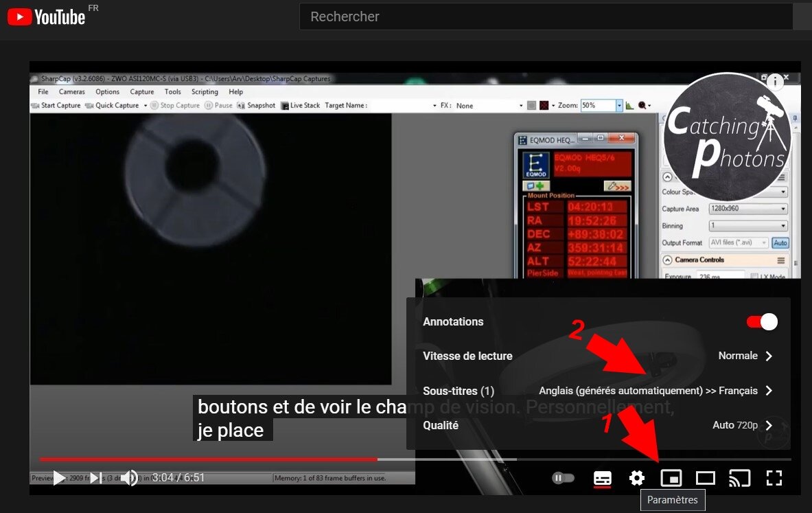This screenshot has width=812, height=513.
Task: Click the Auto button beside Output Format
Action: [780, 242]
